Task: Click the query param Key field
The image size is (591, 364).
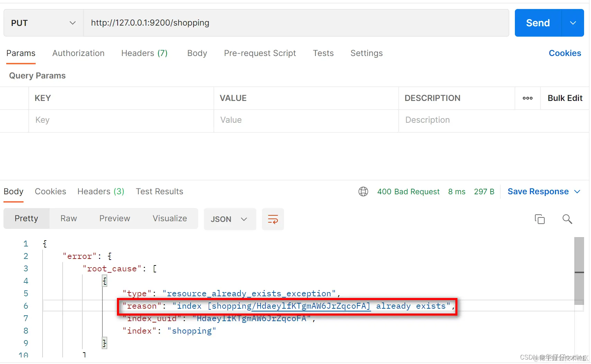Action: point(121,120)
